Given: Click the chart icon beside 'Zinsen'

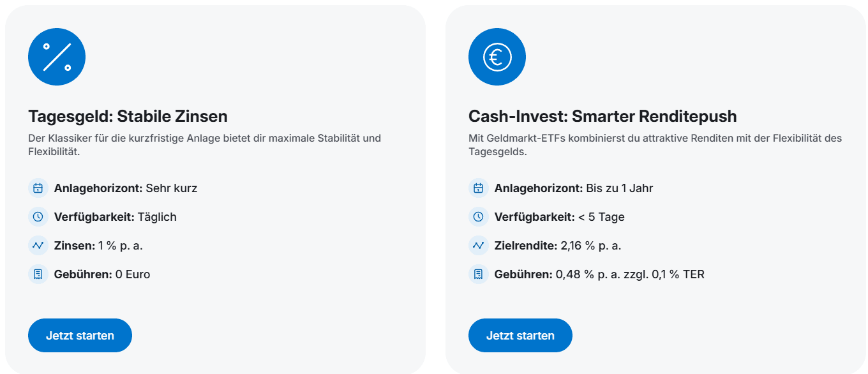Looking at the screenshot, I should [x=38, y=246].
